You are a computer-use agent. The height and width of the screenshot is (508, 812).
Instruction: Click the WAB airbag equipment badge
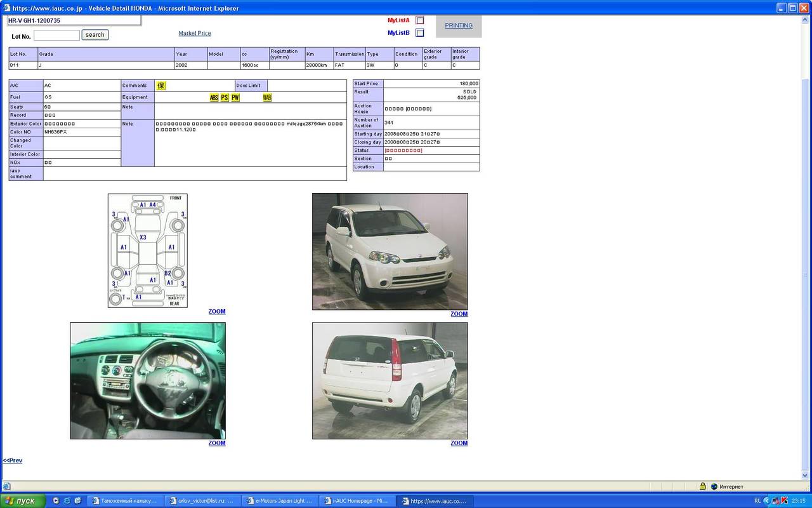[267, 97]
